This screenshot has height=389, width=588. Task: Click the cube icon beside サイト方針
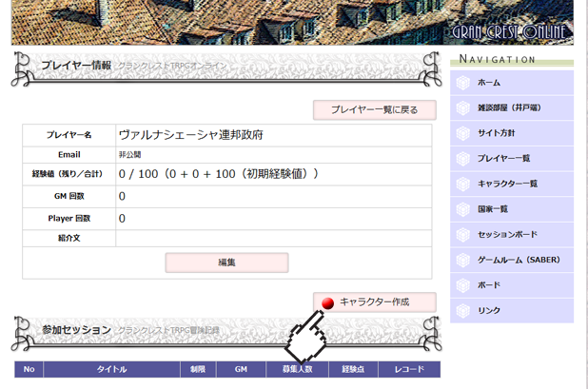463,133
